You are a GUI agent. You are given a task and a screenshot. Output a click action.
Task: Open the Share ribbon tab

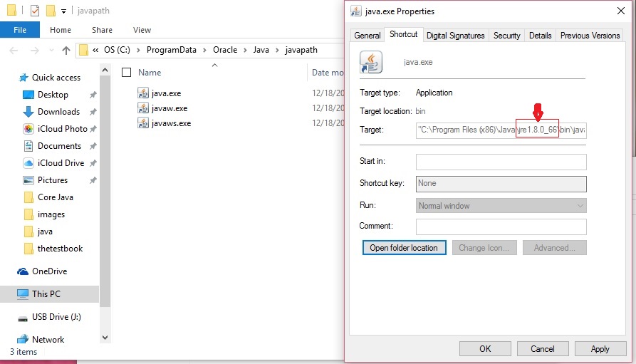coord(102,30)
